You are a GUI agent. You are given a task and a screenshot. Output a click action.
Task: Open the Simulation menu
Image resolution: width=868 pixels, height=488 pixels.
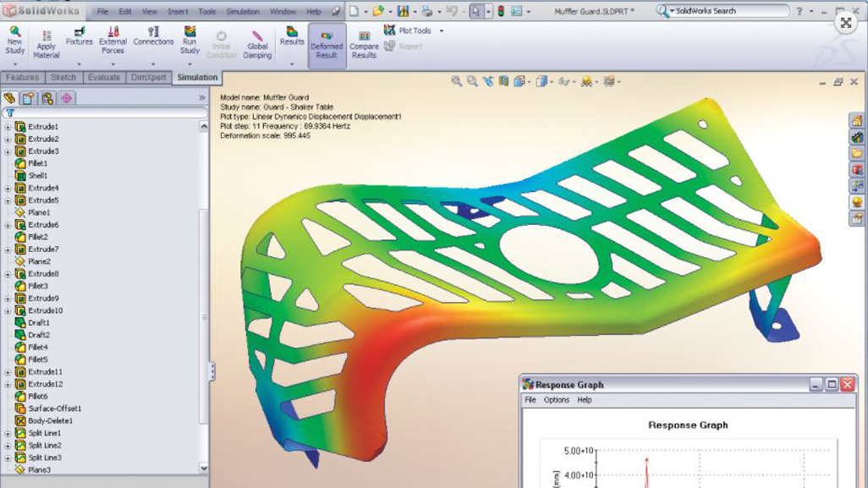[243, 11]
